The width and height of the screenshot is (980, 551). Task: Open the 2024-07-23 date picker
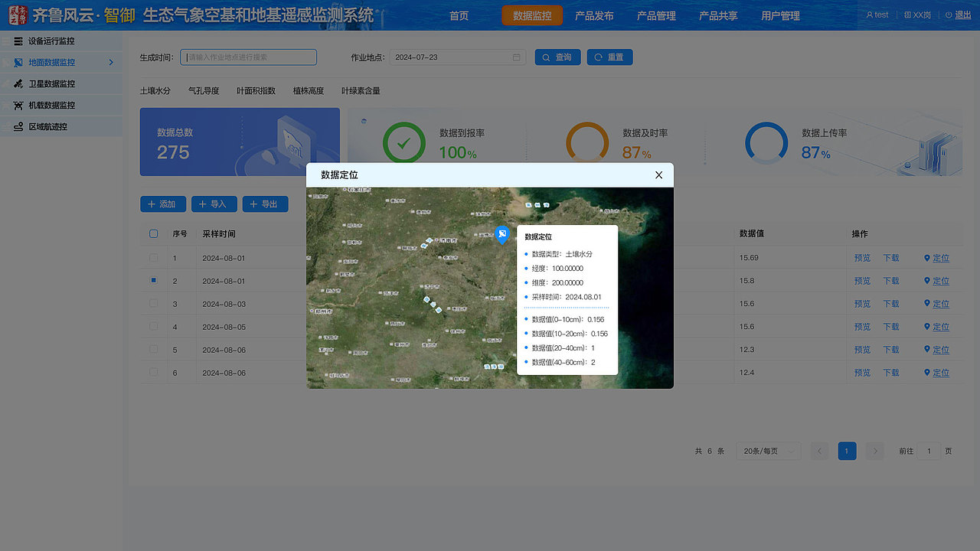coord(458,57)
